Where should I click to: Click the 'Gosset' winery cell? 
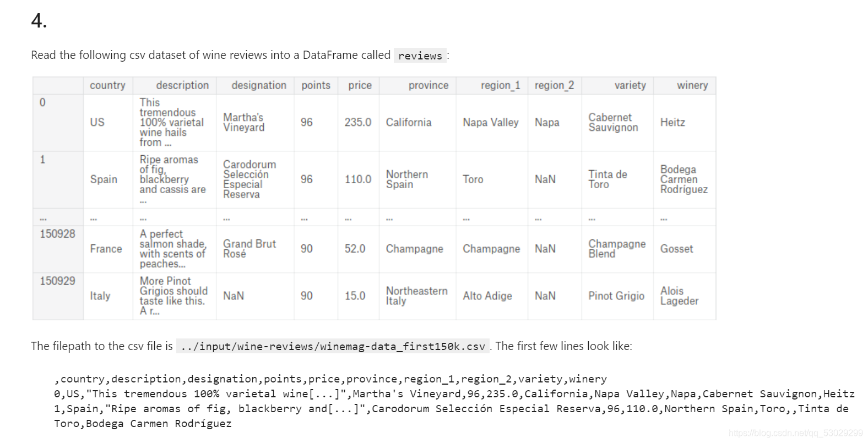point(685,249)
